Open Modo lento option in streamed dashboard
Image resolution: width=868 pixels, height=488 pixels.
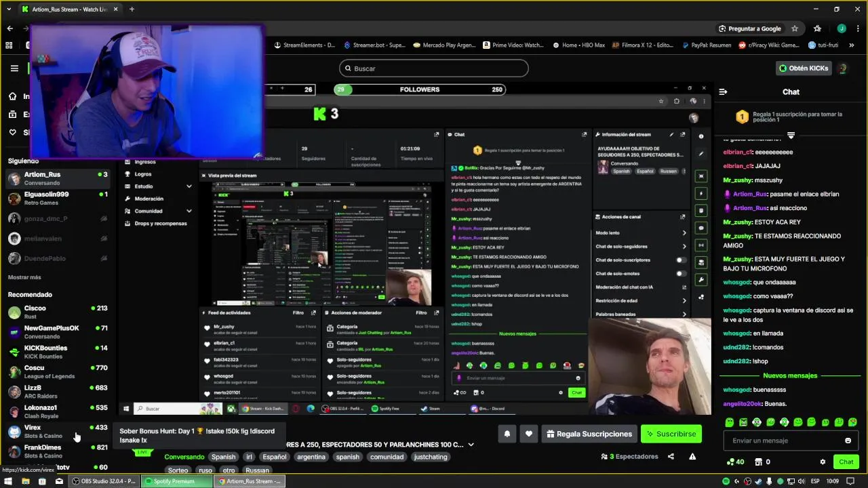(x=639, y=232)
